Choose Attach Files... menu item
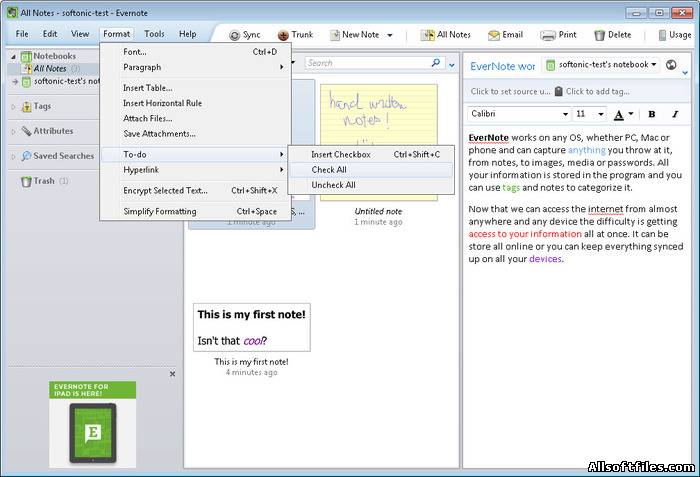Screen dimensions: 700x477 coord(195,118)
